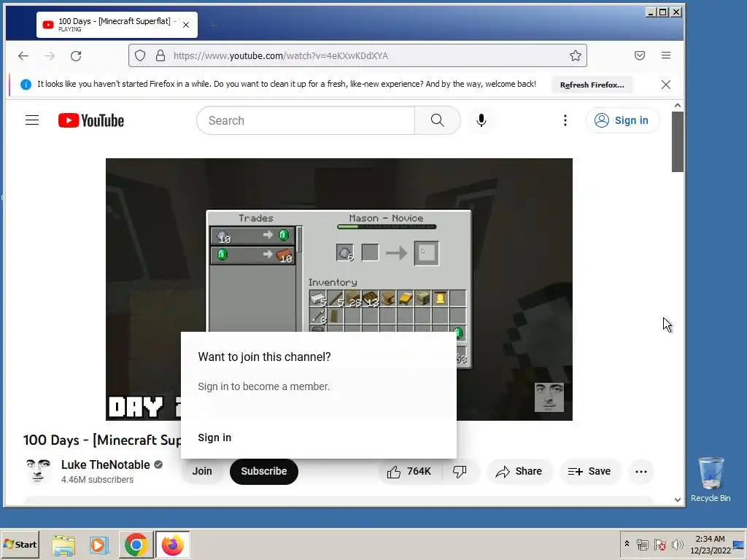This screenshot has width=747, height=560.
Task: Launch Windows Media Player from taskbar
Action: click(x=99, y=545)
